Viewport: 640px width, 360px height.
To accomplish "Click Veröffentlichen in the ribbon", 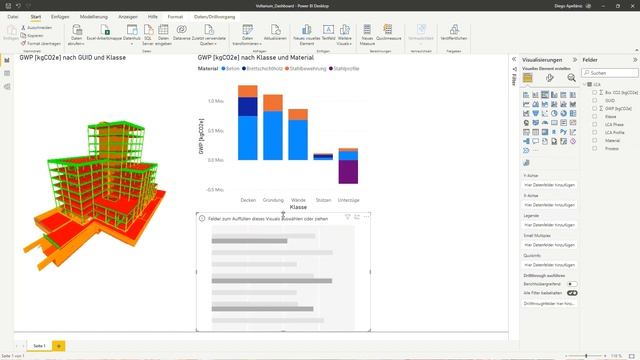I will 454,33.
